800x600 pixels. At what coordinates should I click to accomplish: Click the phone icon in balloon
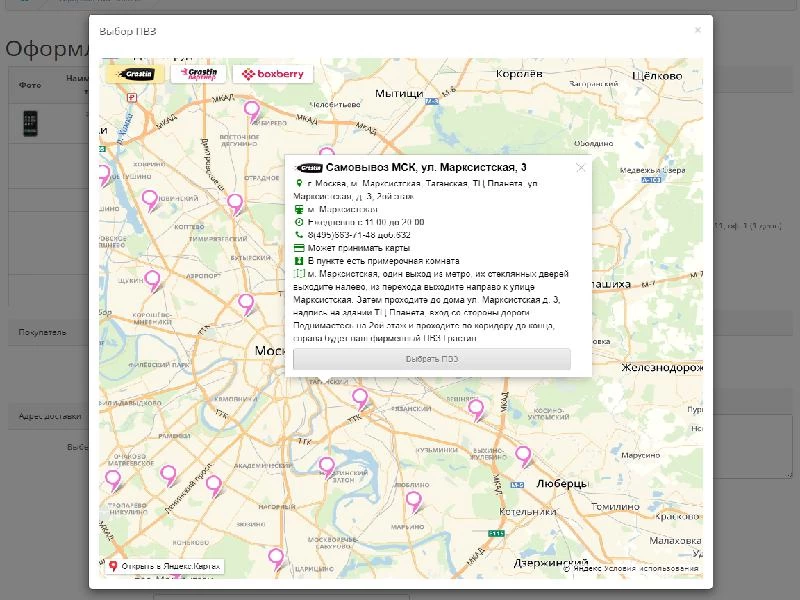pyautogui.click(x=299, y=235)
